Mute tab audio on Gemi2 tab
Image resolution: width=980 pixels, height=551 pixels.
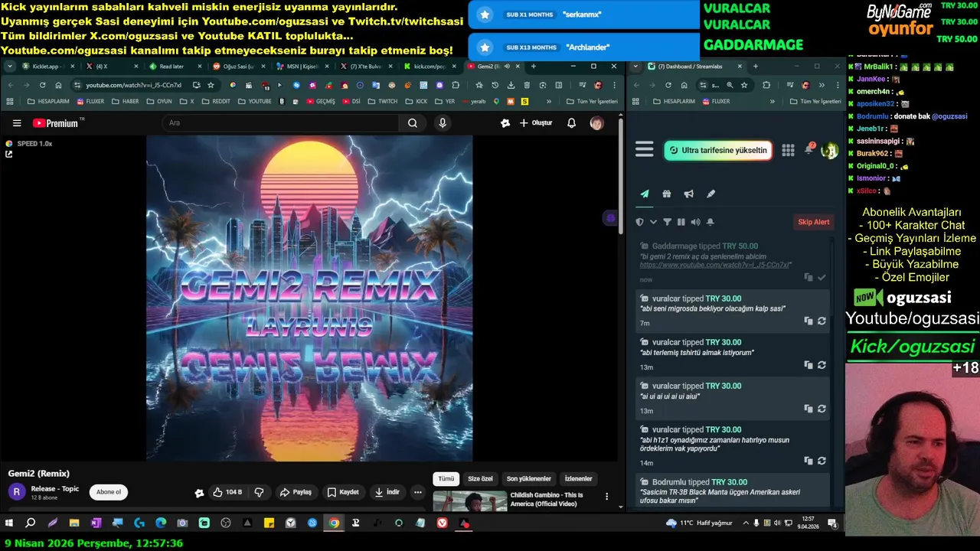coord(506,67)
